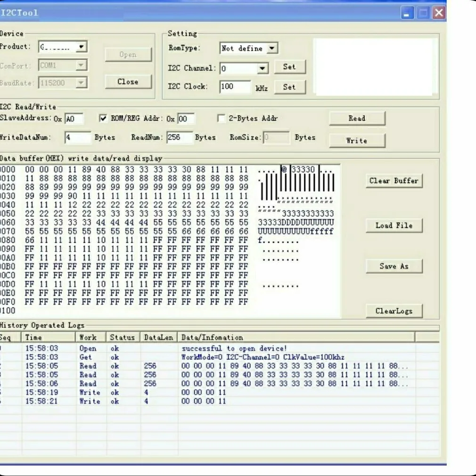Click the I2C Clock value field
476x476 pixels.
[235, 87]
